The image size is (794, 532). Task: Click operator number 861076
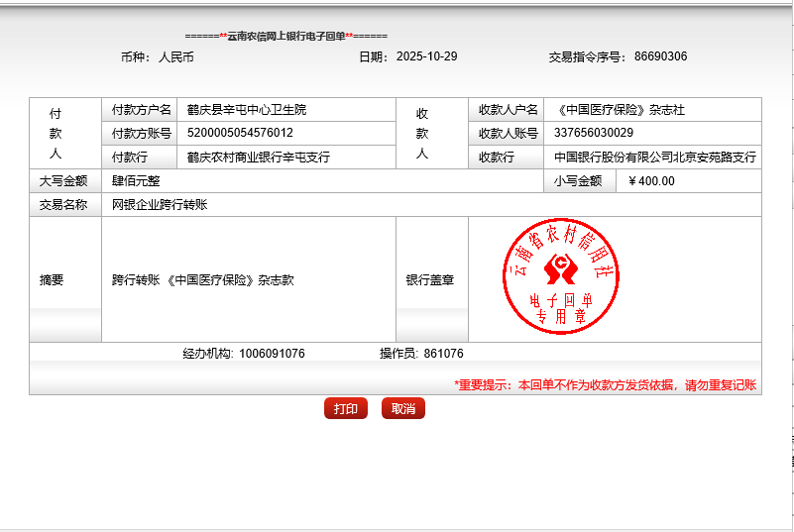443,354
